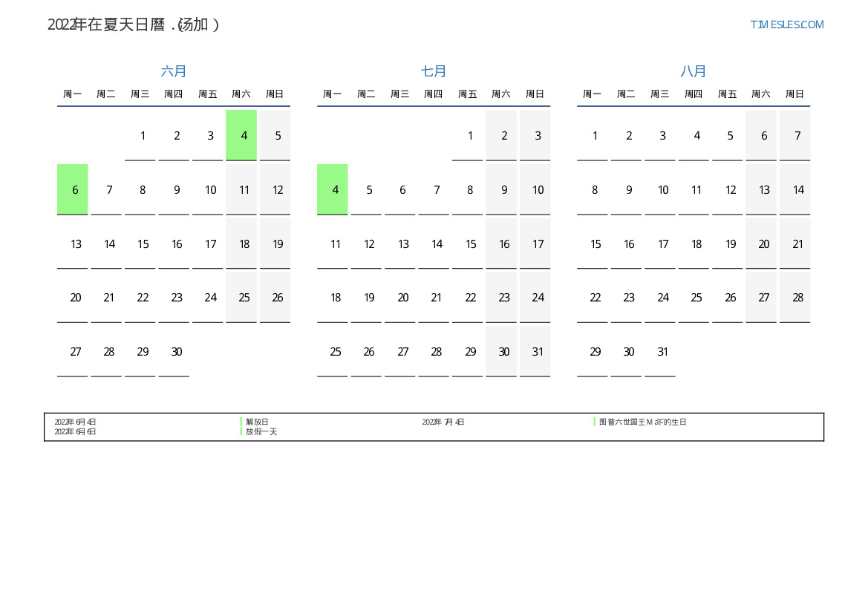
Task: Click the 解放日 holiday legend entry
Action: click(257, 422)
